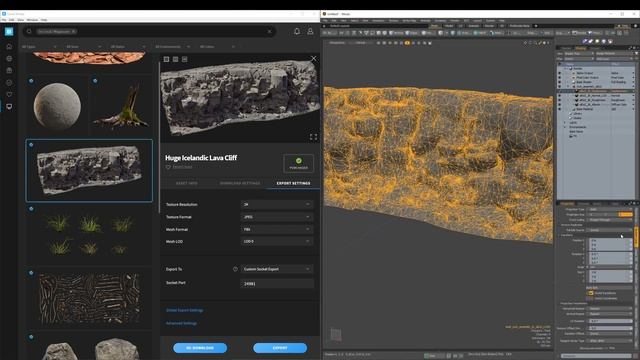The height and width of the screenshot is (360, 640).
Task: Click the Export button
Action: click(280, 348)
